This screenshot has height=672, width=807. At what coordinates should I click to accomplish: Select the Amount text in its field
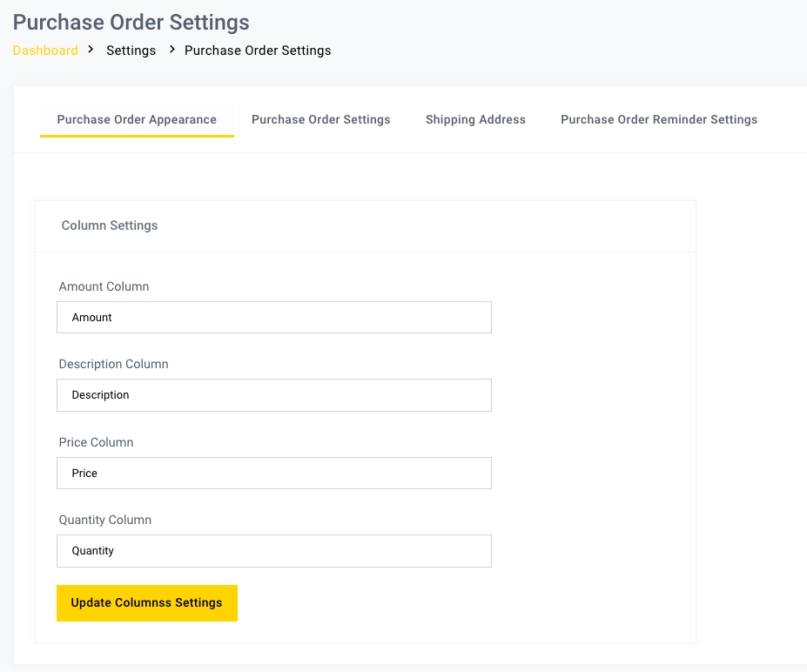[91, 317]
